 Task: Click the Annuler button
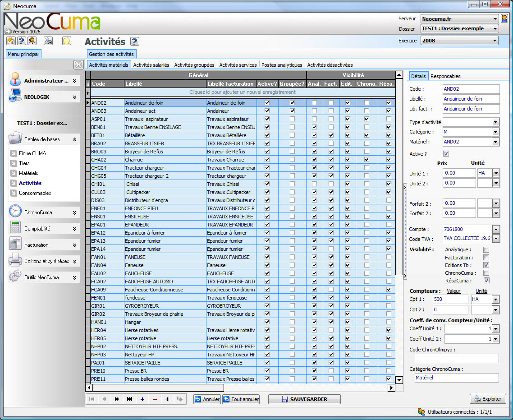click(207, 399)
